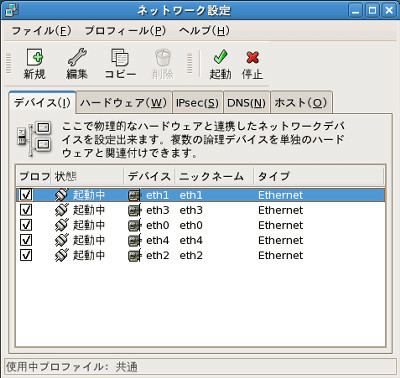Viewport: 400px width, 378px height.
Task: Open the ヘルプ(H) menu
Action: click(204, 31)
